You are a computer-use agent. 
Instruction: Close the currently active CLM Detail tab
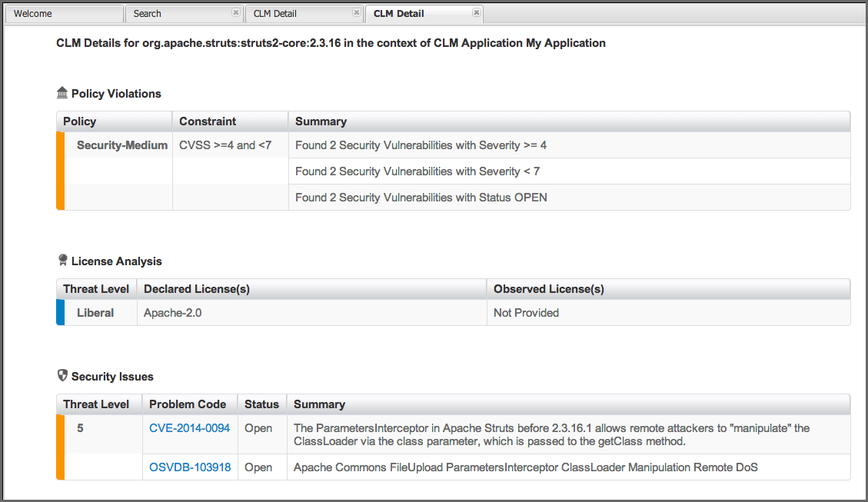tap(476, 12)
